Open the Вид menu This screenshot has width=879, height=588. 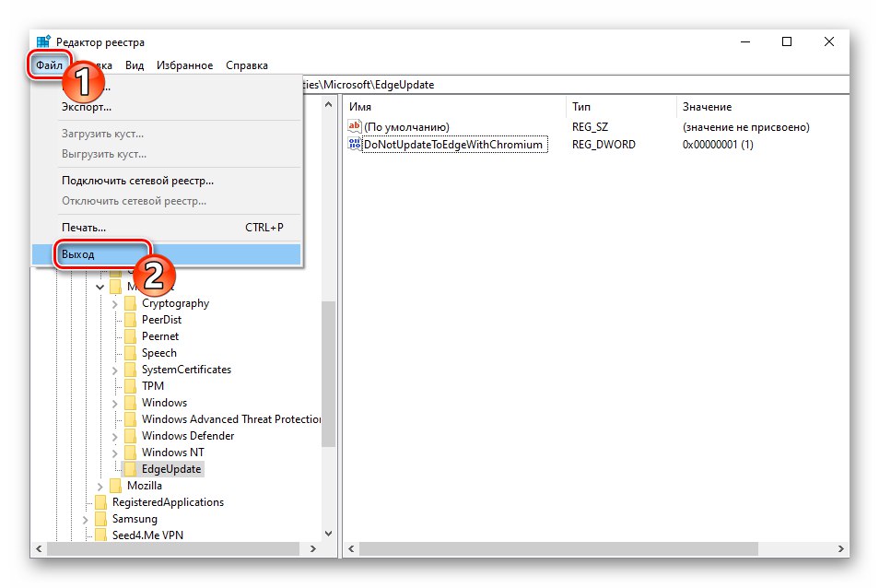point(134,65)
